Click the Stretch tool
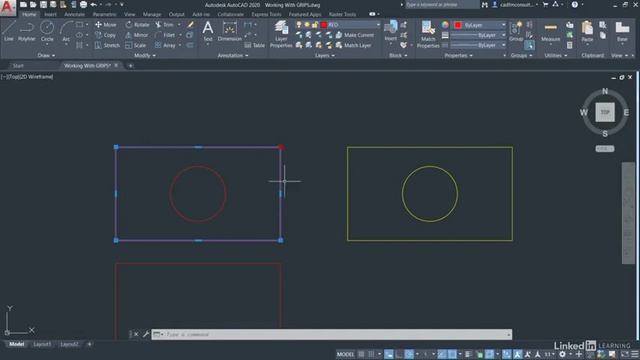The image size is (640, 360). [107, 45]
